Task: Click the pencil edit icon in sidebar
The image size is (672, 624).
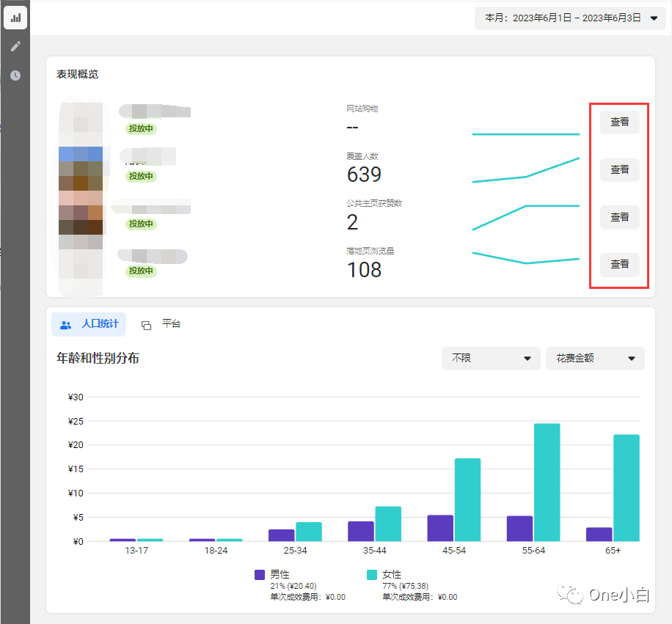Action: [x=15, y=46]
